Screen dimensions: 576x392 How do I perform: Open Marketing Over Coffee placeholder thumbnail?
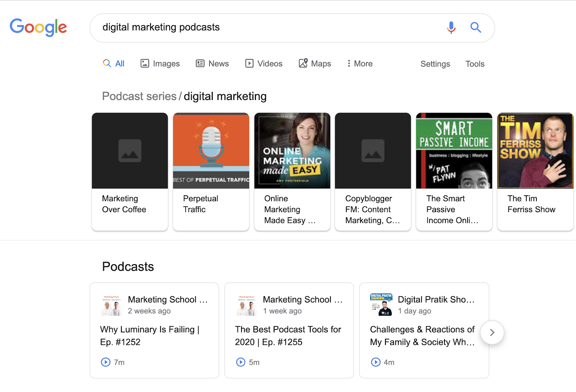tap(130, 151)
